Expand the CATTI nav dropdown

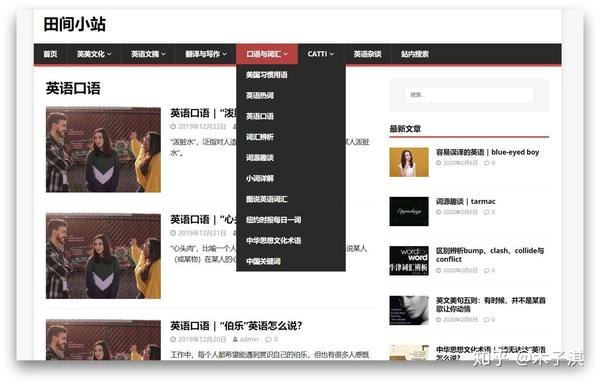tap(321, 54)
